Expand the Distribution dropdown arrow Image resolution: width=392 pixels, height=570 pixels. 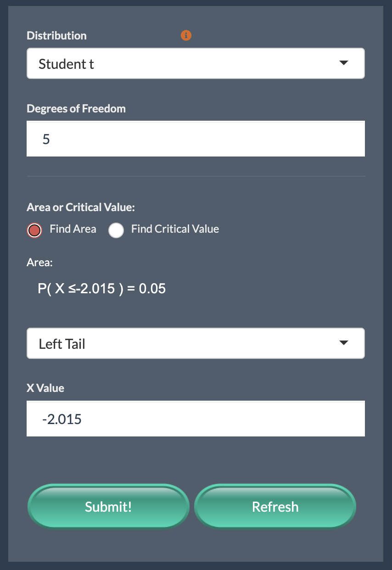point(343,63)
